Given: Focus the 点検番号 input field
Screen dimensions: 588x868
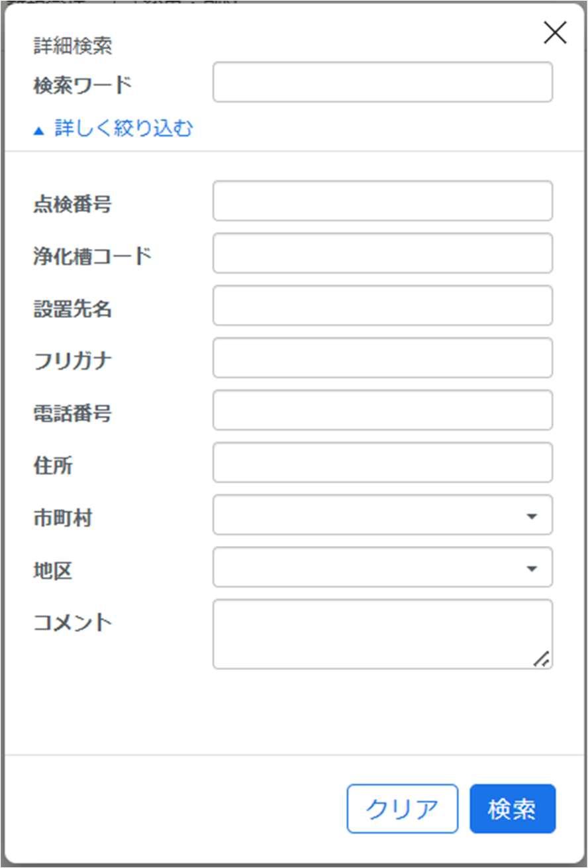Looking at the screenshot, I should coord(383,201).
